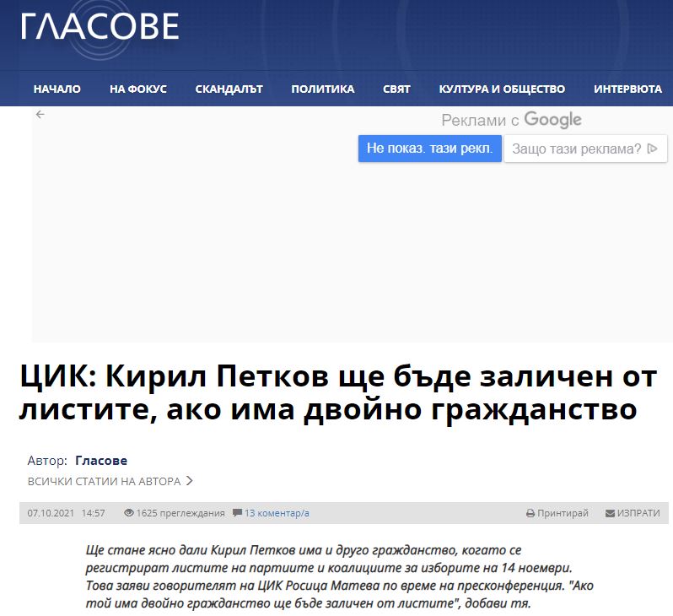Open the СКАНДАЛЪТ section
673x616 pixels.
(229, 89)
